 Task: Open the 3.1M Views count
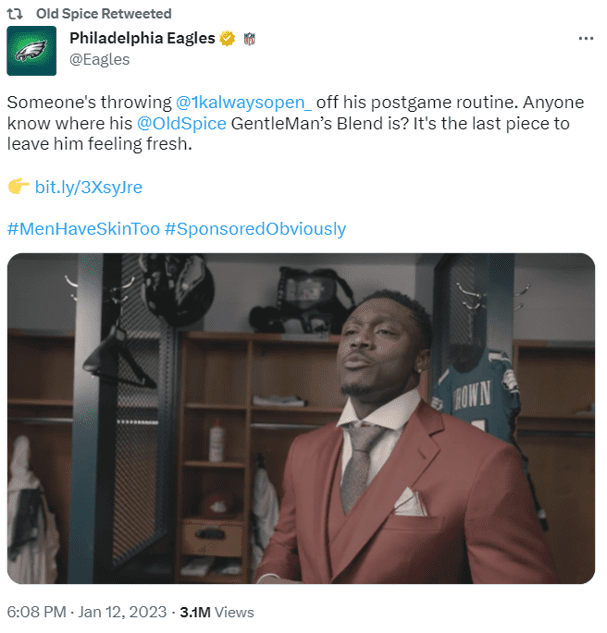point(217,612)
